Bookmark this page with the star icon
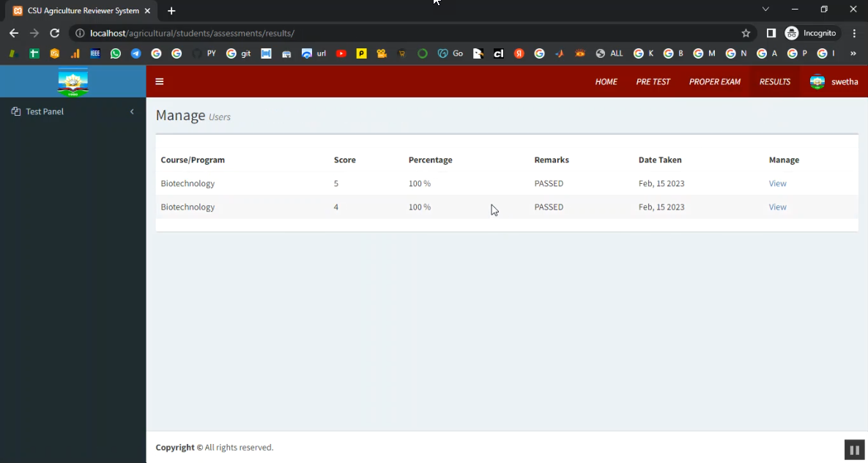The image size is (868, 463). click(746, 33)
